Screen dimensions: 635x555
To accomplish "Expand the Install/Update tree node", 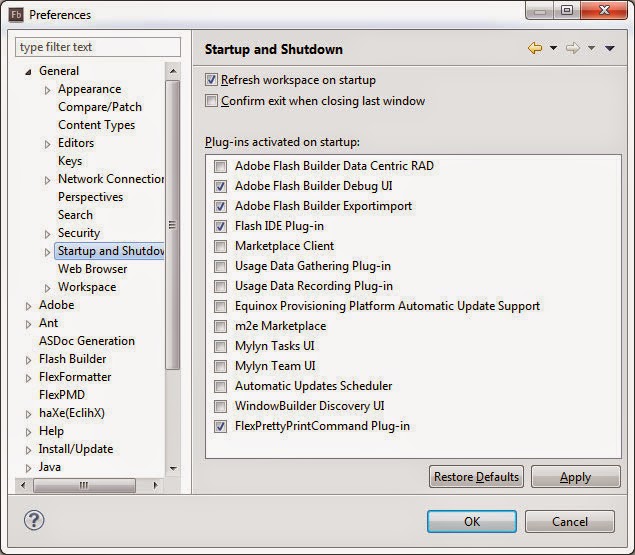I will [28, 450].
